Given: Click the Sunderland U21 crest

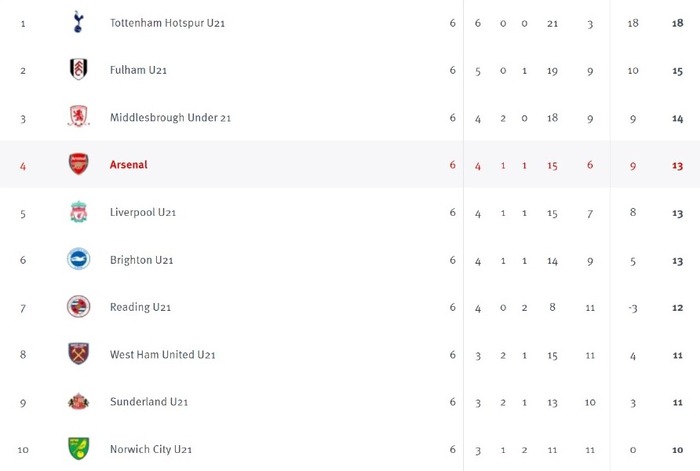Looking at the screenshot, I should tap(79, 401).
